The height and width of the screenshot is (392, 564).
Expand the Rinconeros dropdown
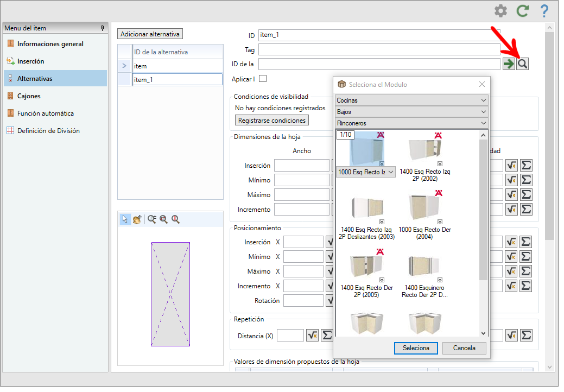pos(411,123)
